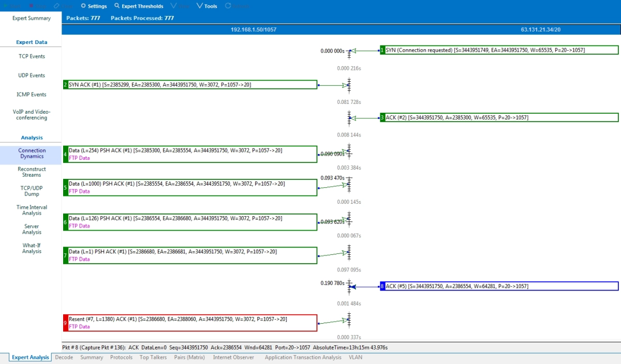The image size is (621, 364).
Task: Open the Settings gear in the toolbar
Action: pyautogui.click(x=94, y=6)
